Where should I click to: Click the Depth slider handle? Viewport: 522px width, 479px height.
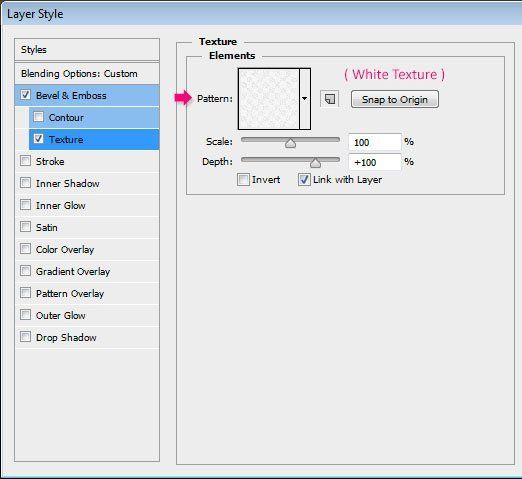tap(315, 163)
